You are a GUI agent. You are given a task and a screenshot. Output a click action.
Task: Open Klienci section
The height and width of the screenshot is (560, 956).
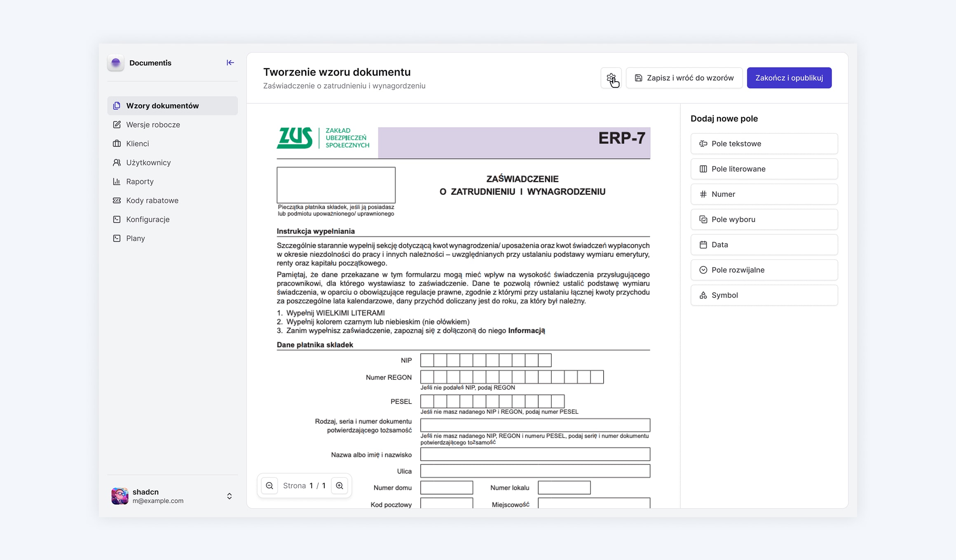pos(173,144)
